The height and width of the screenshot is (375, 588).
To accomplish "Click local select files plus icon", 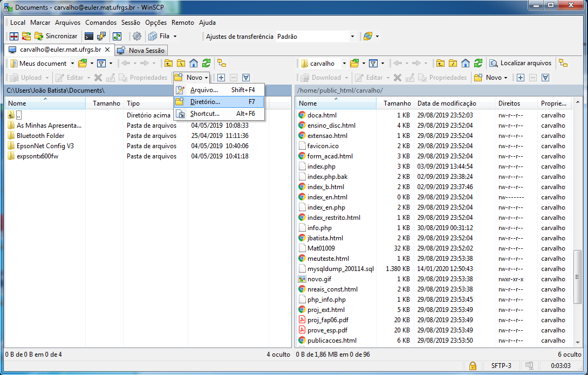I will click(221, 78).
